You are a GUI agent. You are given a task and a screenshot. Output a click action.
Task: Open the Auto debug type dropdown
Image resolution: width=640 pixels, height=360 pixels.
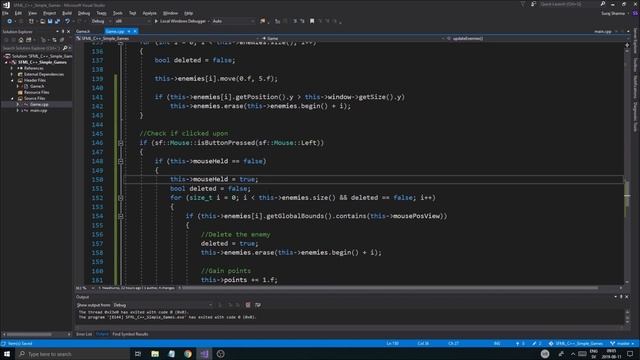pyautogui.click(x=233, y=21)
